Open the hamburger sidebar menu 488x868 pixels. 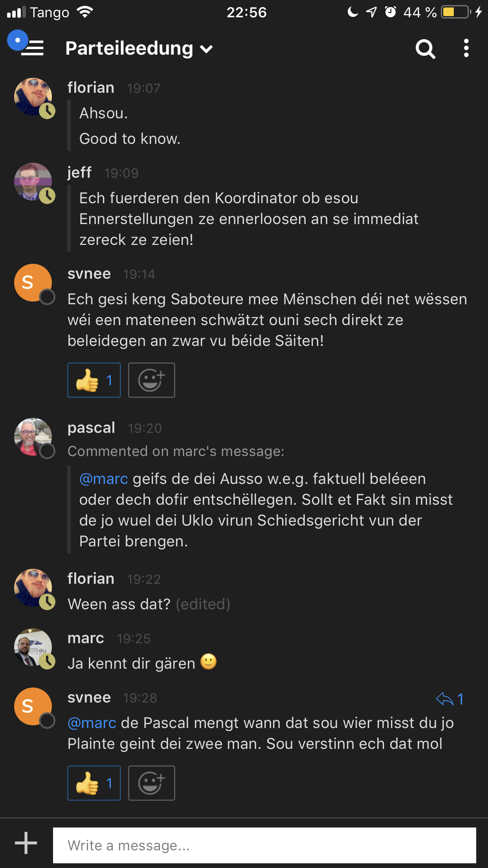[31, 48]
